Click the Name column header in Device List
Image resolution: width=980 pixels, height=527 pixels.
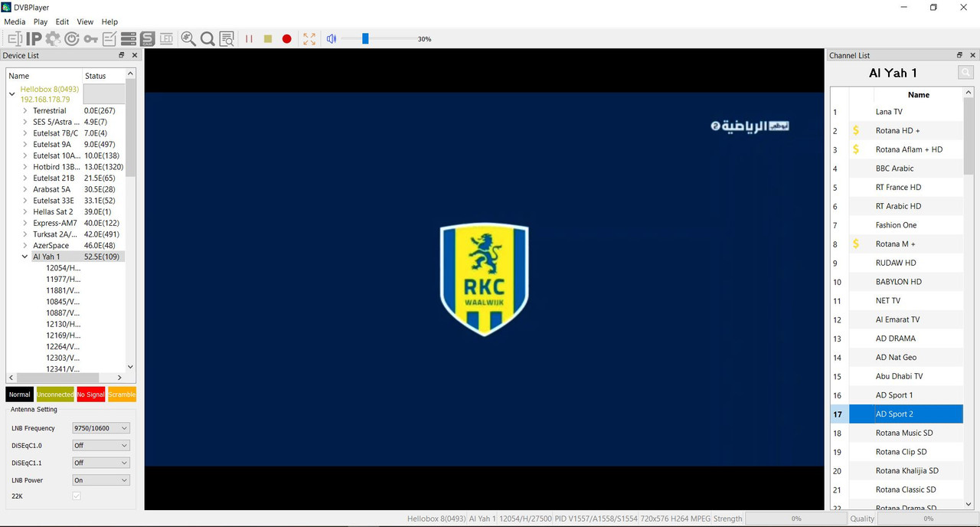click(x=44, y=76)
